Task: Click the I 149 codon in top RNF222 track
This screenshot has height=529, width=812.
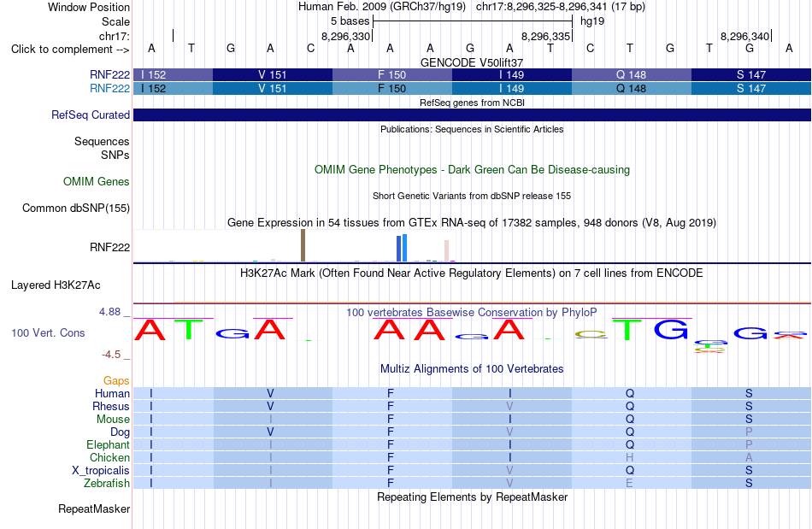Action: point(512,74)
